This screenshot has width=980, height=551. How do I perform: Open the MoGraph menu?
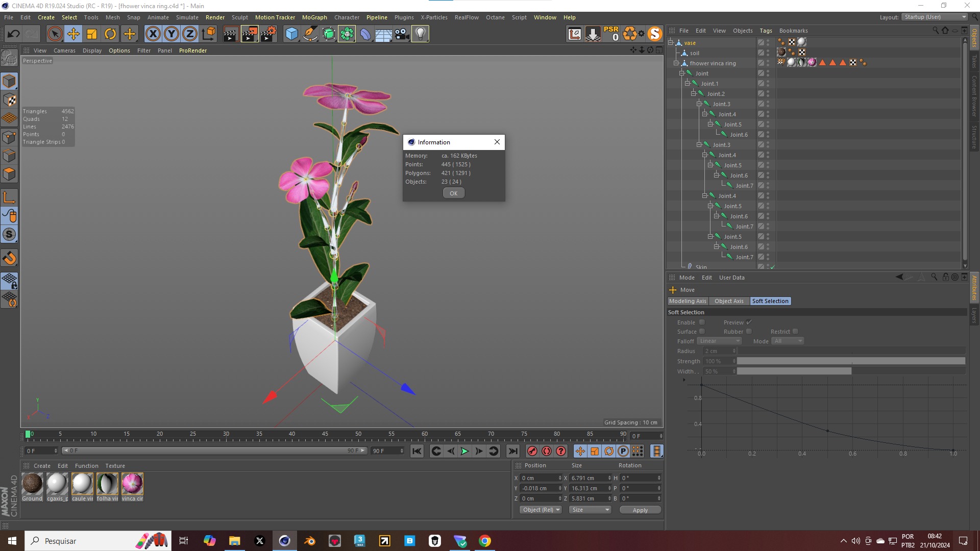(x=314, y=17)
